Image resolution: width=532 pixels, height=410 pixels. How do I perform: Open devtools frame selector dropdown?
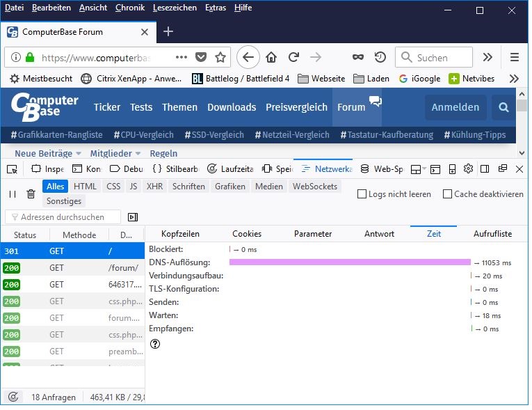point(418,169)
